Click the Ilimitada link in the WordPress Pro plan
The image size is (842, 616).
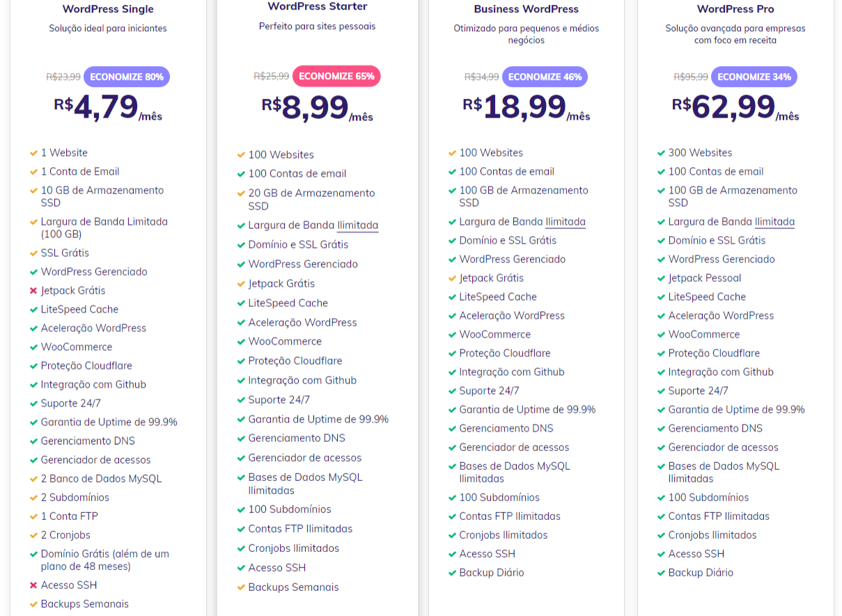(774, 222)
